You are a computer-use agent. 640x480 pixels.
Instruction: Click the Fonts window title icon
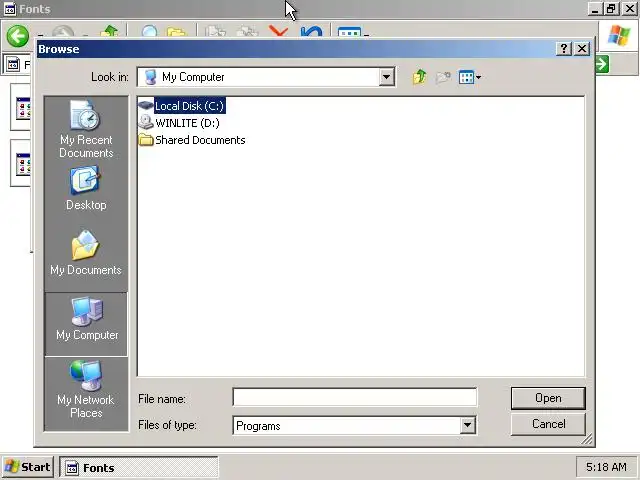(x=10, y=9)
